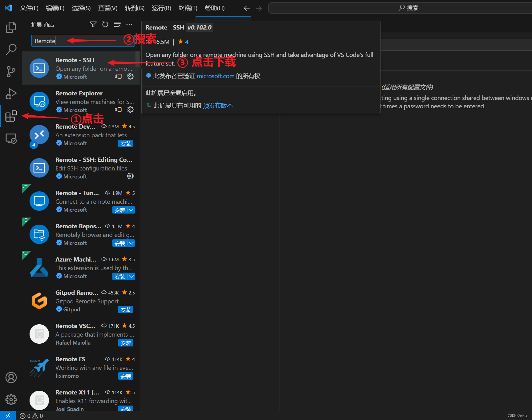532x420 pixels.
Task: Open the Remote Explorer view
Action: click(11, 138)
